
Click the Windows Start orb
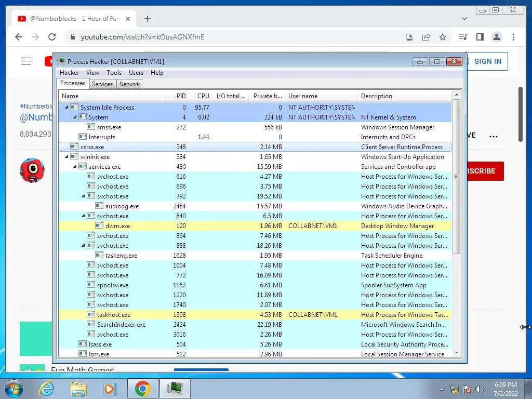(x=14, y=389)
